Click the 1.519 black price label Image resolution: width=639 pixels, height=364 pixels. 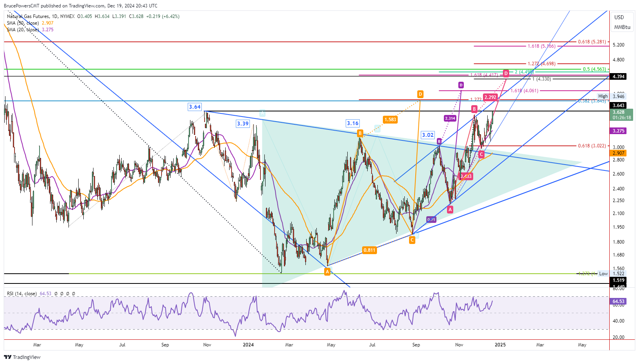point(618,280)
